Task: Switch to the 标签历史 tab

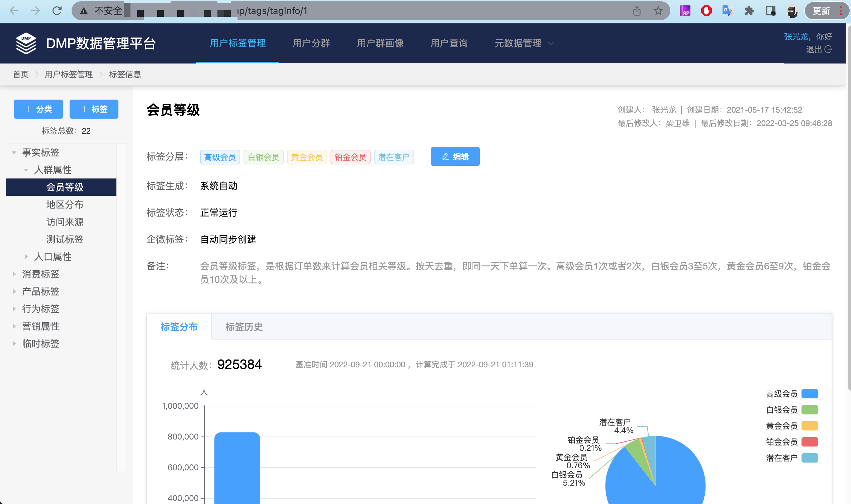Action: click(244, 327)
